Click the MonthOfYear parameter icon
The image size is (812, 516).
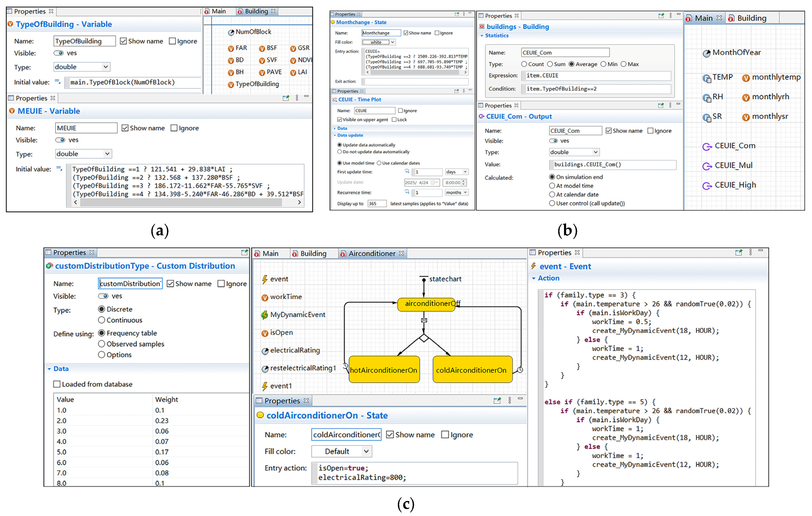(706, 53)
